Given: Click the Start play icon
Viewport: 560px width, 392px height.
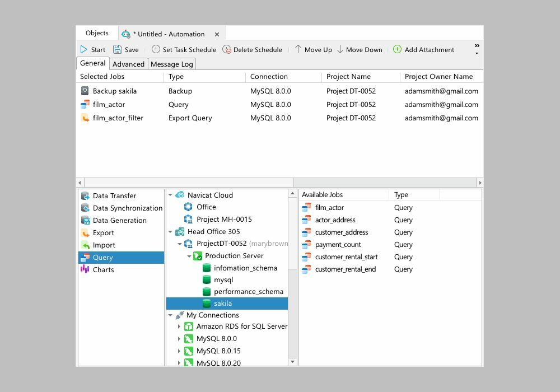Looking at the screenshot, I should (x=83, y=49).
